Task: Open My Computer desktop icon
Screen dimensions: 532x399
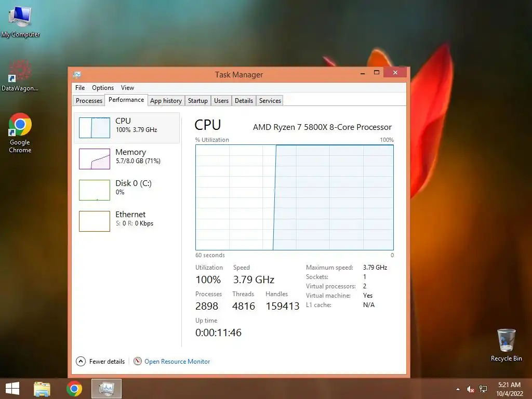Action: tap(20, 21)
